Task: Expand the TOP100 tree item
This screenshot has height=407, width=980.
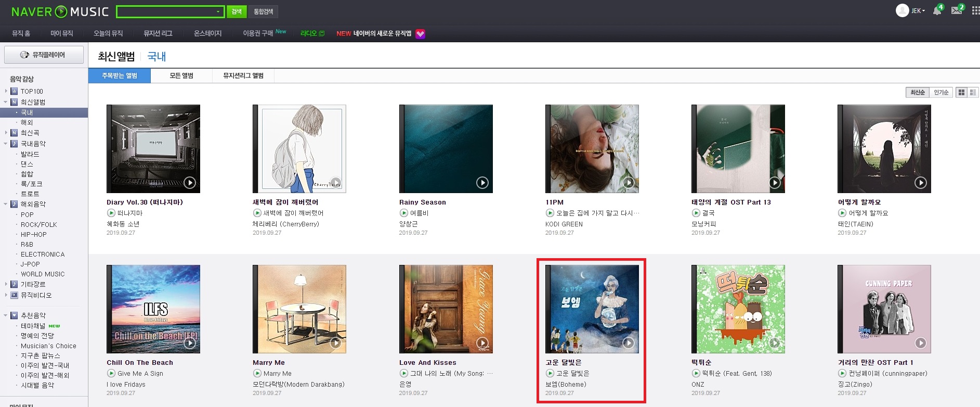Action: coord(6,91)
